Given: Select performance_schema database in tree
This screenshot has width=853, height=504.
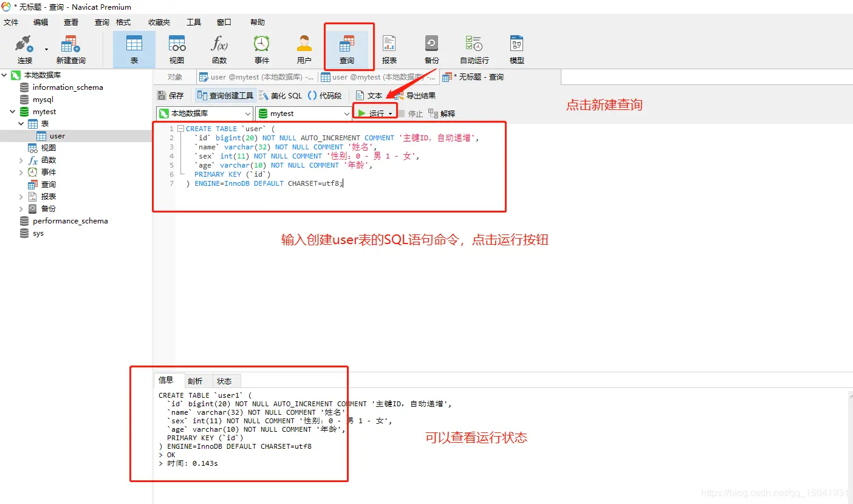Looking at the screenshot, I should (x=70, y=221).
